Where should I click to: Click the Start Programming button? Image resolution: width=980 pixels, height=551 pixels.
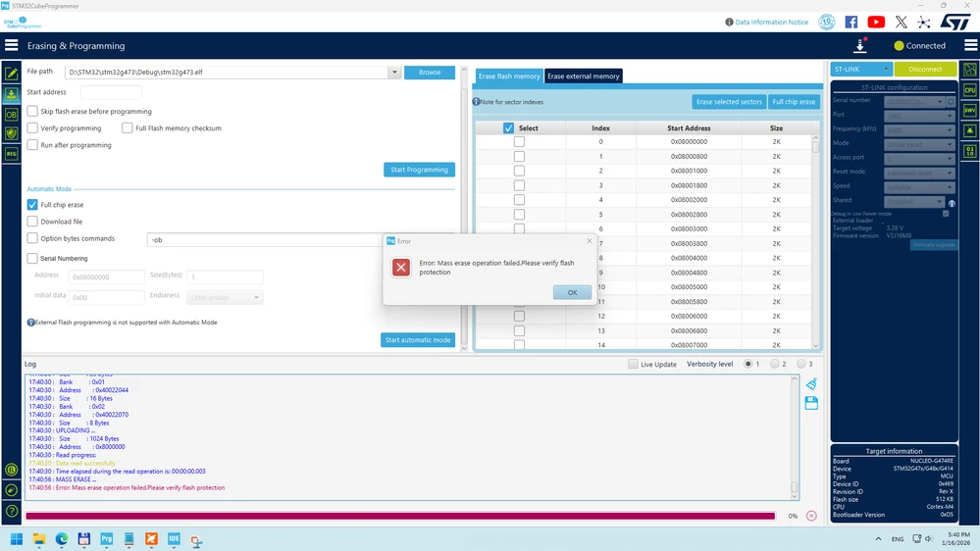(x=419, y=170)
